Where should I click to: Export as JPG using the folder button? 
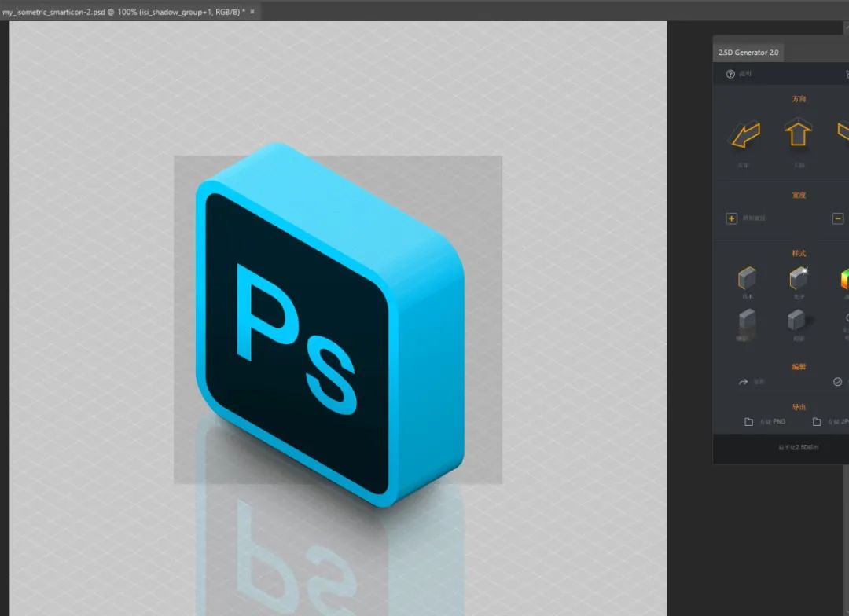818,422
